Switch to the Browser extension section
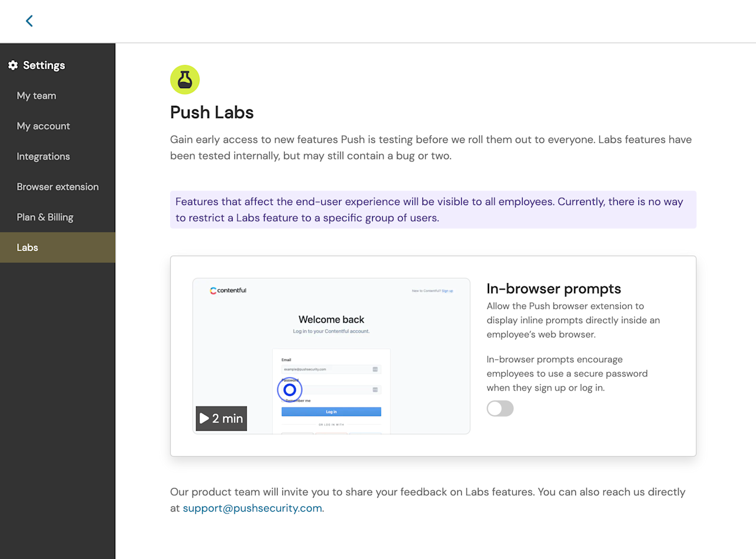This screenshot has width=756, height=559. (x=57, y=186)
